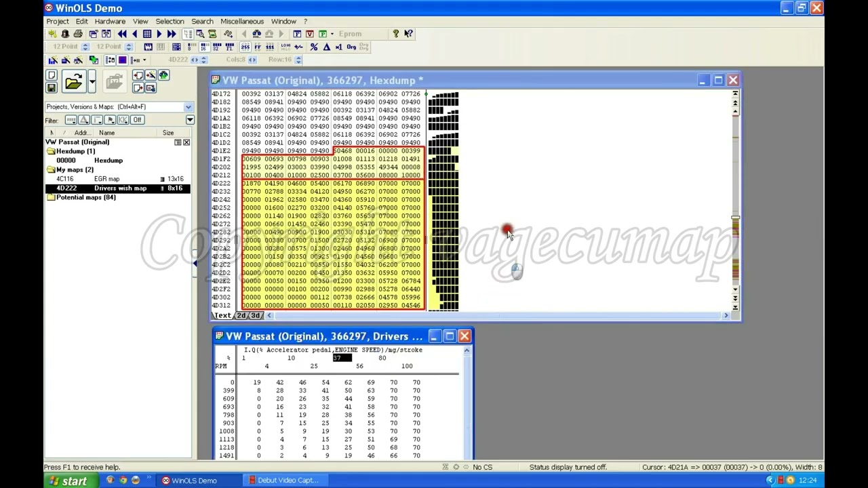The width and height of the screenshot is (868, 488).
Task: Open the flag filter dropdown button
Action: pos(110,120)
